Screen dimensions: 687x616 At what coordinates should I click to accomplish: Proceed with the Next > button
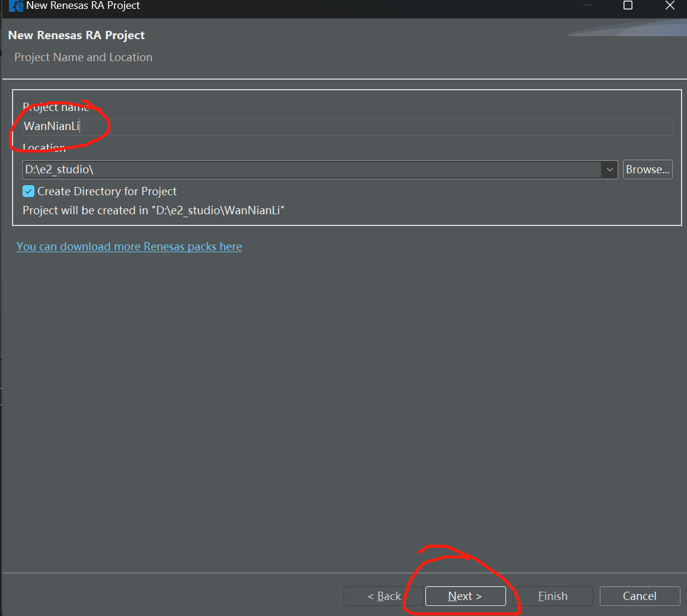pos(465,596)
